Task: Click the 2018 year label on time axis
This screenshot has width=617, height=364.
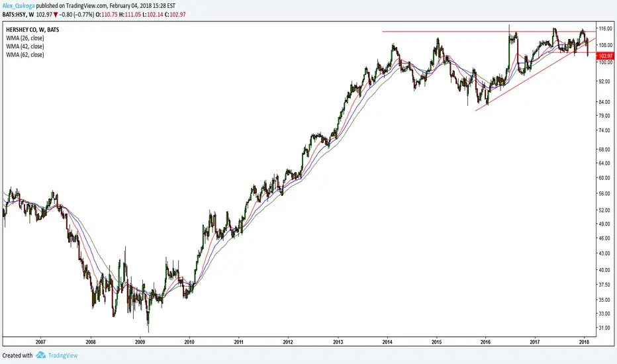Action: tap(585, 342)
